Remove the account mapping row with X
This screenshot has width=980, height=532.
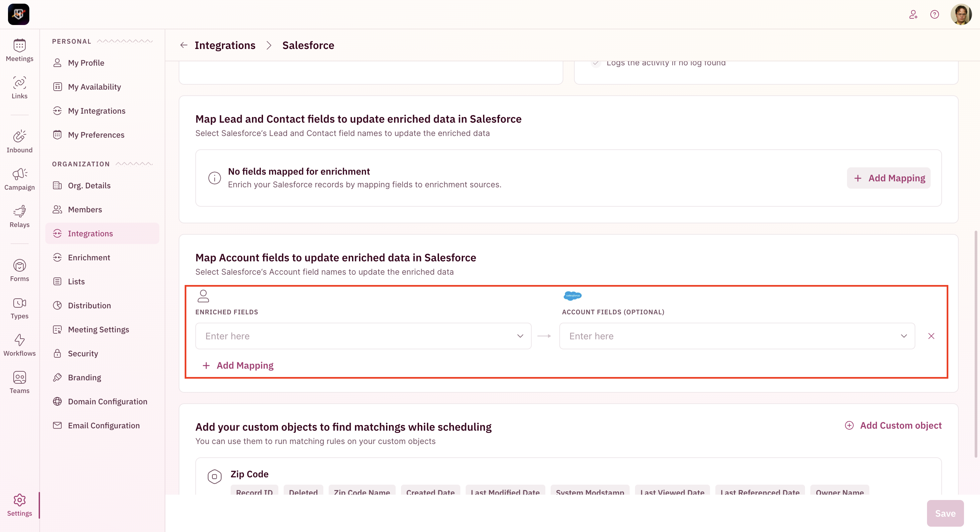tap(931, 336)
